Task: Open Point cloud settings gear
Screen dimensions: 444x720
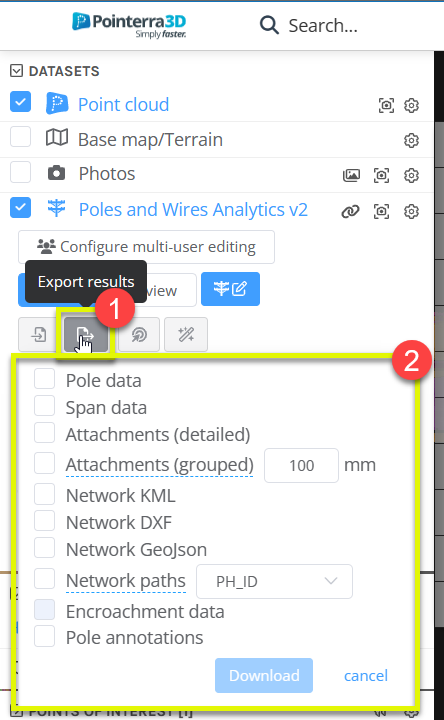Action: pyautogui.click(x=411, y=105)
